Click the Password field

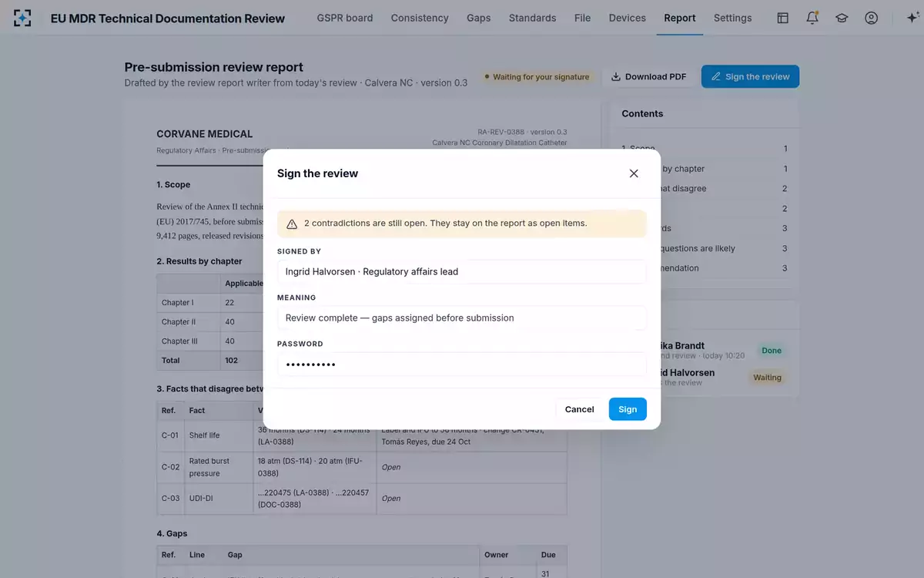[x=462, y=364]
